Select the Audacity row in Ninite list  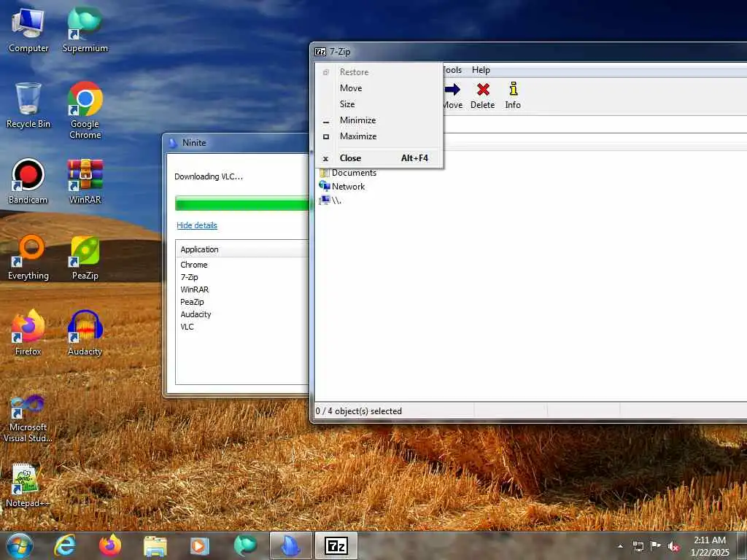coord(242,314)
